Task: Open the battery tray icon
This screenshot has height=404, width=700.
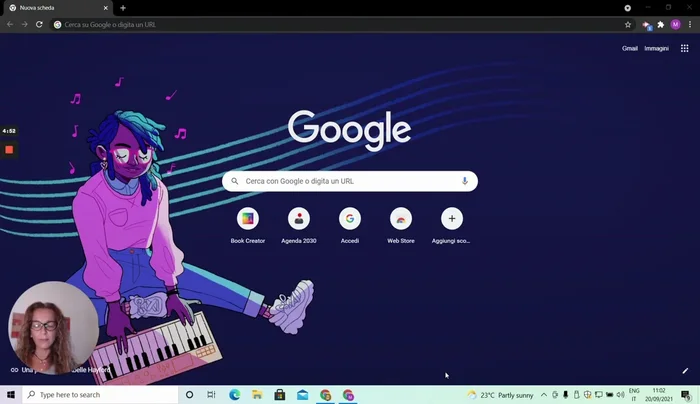Action: 609,395
